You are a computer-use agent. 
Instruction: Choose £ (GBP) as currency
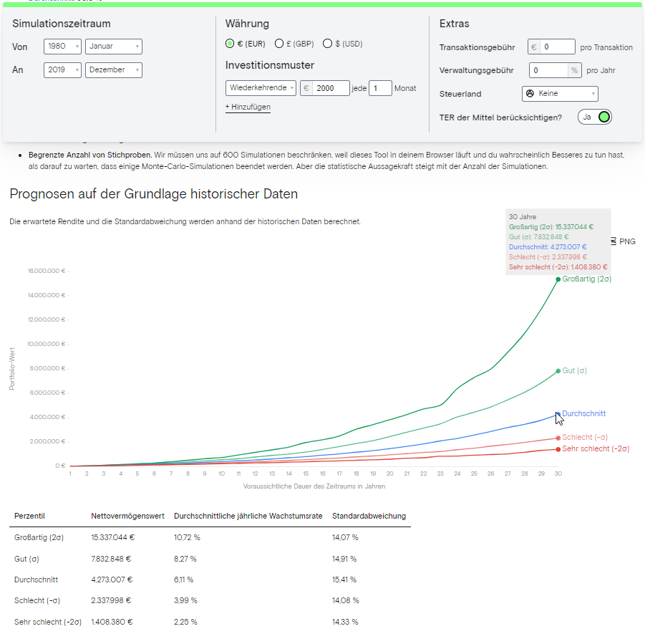pyautogui.click(x=279, y=44)
